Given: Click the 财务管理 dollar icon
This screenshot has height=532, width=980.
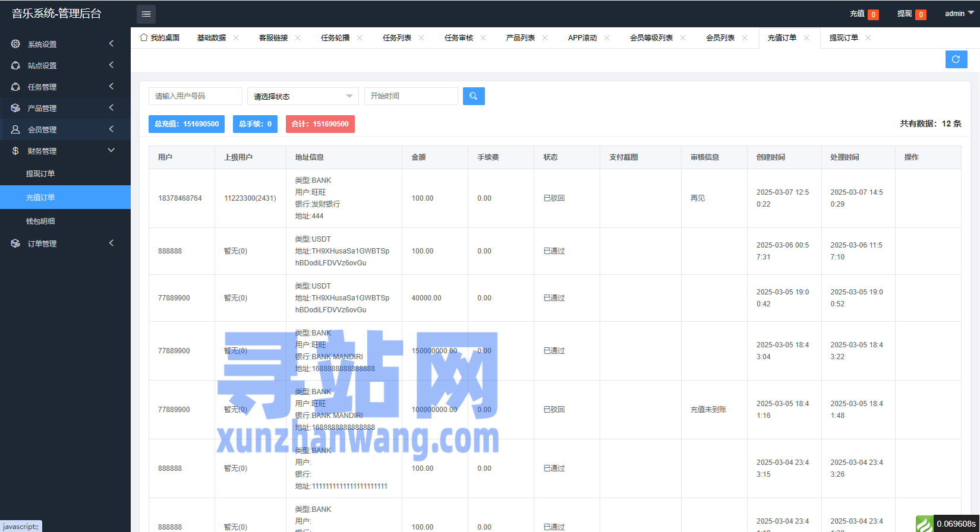Looking at the screenshot, I should tap(15, 151).
